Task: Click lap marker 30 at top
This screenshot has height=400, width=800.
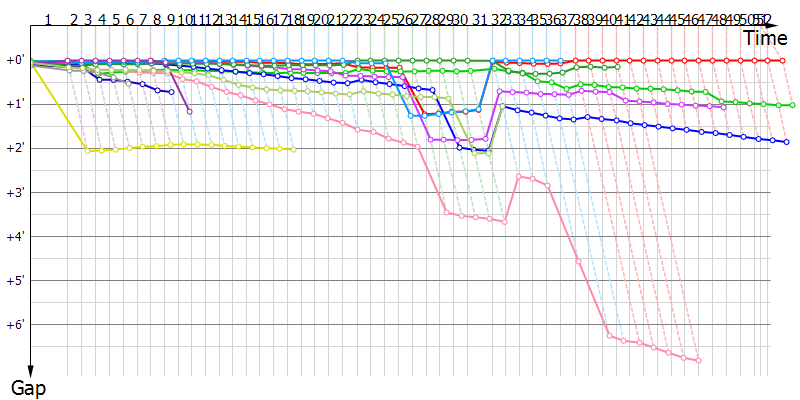Action: 459,19
